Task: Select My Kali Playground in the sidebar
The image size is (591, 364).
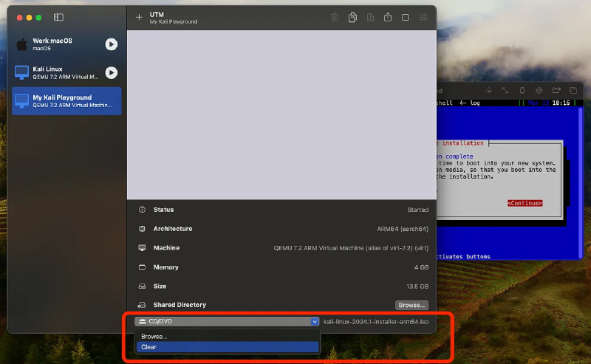Action: [66, 101]
